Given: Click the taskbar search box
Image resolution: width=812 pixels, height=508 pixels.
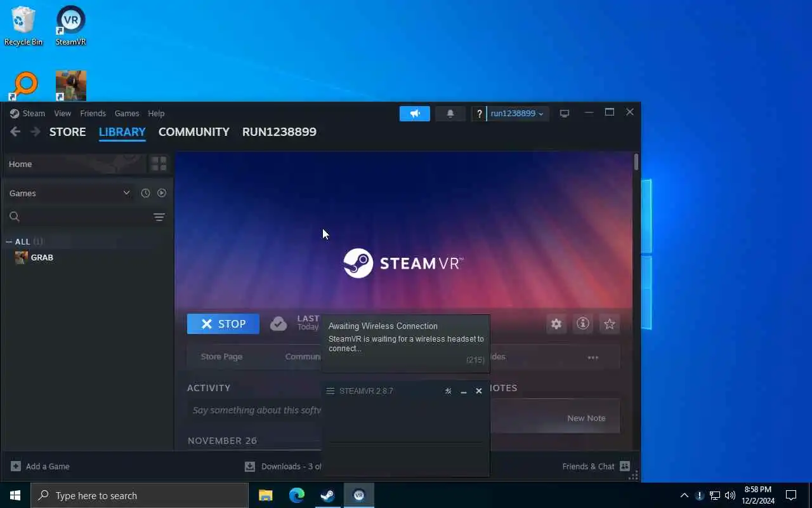Looking at the screenshot, I should (140, 495).
